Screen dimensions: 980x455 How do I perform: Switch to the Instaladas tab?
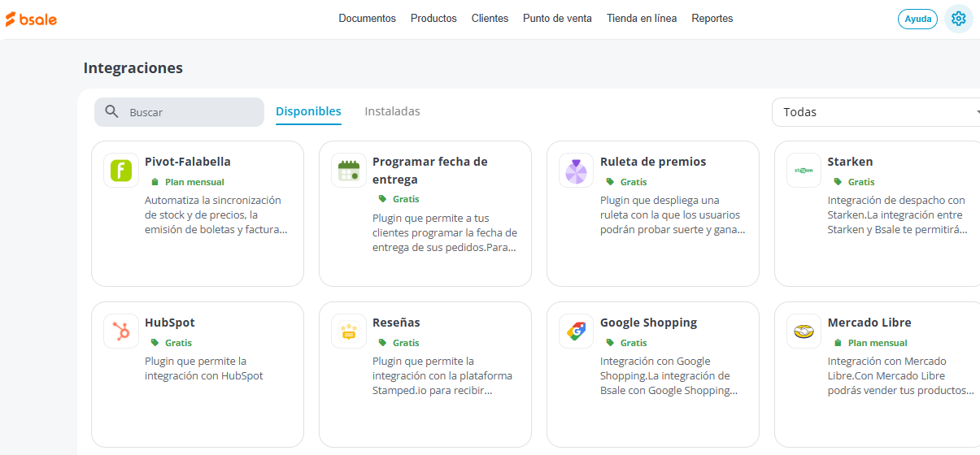392,112
